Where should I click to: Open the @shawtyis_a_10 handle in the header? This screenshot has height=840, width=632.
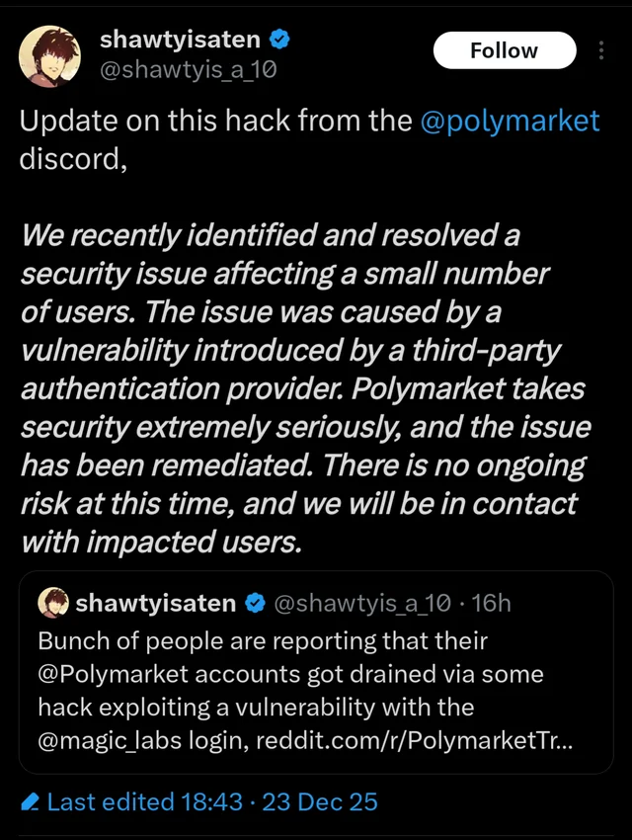pyautogui.click(x=190, y=68)
